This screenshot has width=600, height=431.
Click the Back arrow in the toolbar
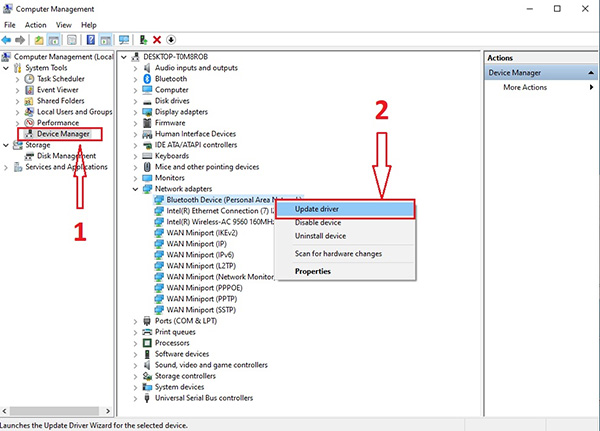pos(8,39)
